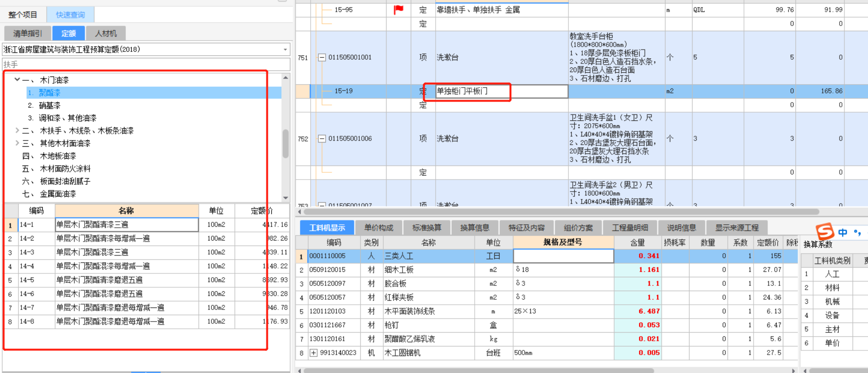Select the 单价构成 tab
Screen dimensions: 868x373
378,228
